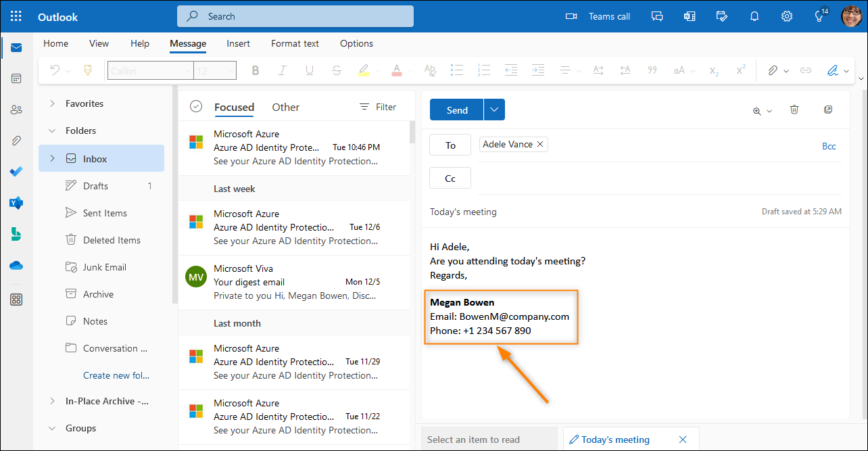The height and width of the screenshot is (451, 868).
Task: Toggle Italic formatting
Action: (x=283, y=70)
